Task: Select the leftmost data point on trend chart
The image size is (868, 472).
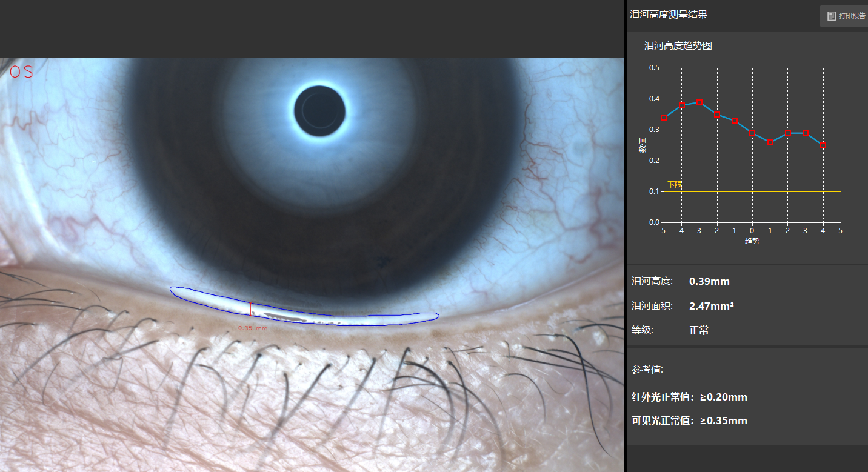Action: (x=664, y=118)
